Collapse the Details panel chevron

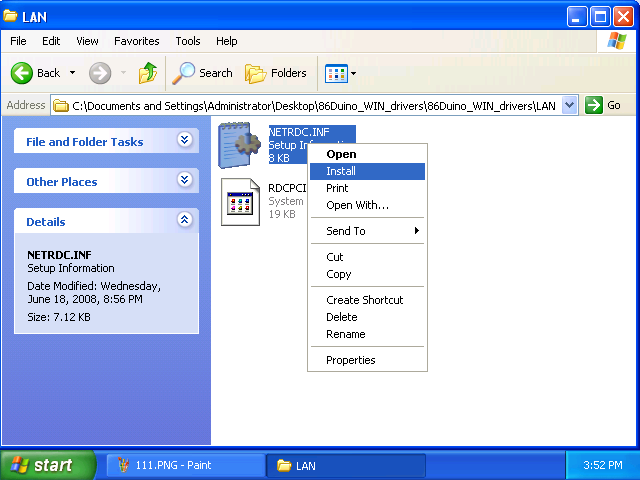pyautogui.click(x=184, y=220)
